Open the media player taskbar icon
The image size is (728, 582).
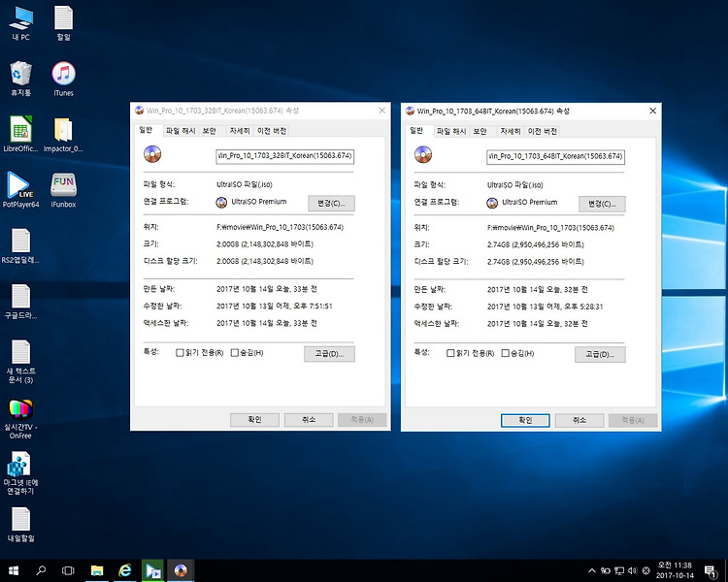point(152,570)
